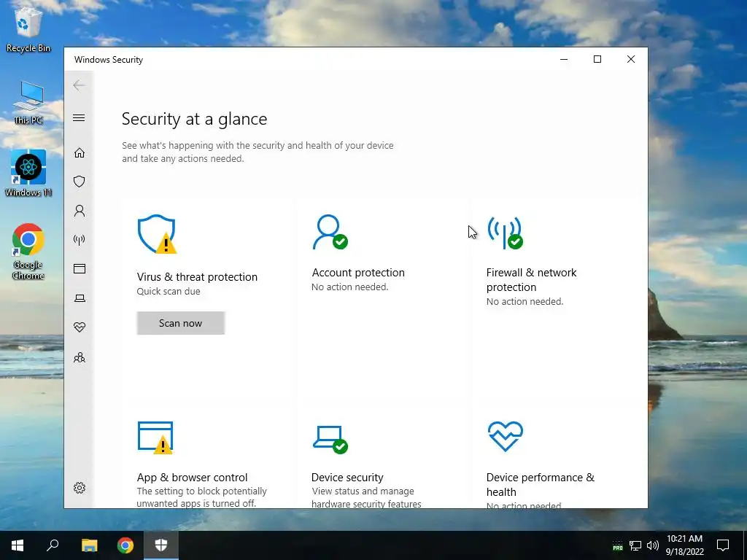The image size is (747, 560).
Task: Open the Device performance & health title
Action: (541, 485)
